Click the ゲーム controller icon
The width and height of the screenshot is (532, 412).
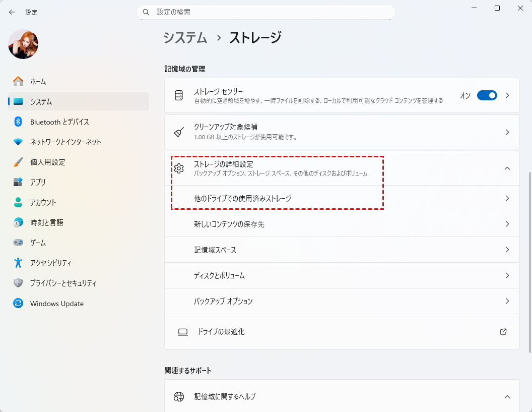point(18,243)
